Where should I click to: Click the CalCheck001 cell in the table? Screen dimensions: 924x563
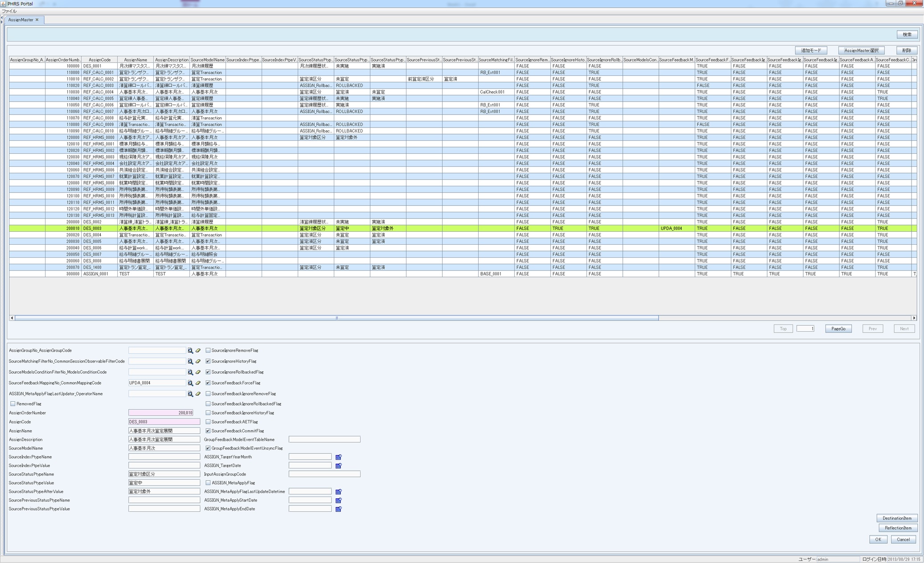[x=496, y=92]
